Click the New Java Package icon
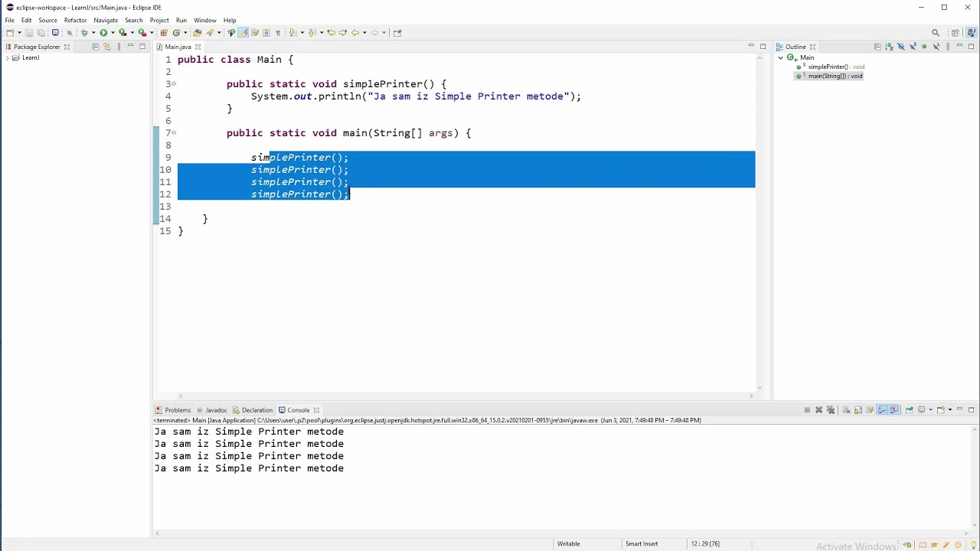The height and width of the screenshot is (551, 980). (164, 33)
